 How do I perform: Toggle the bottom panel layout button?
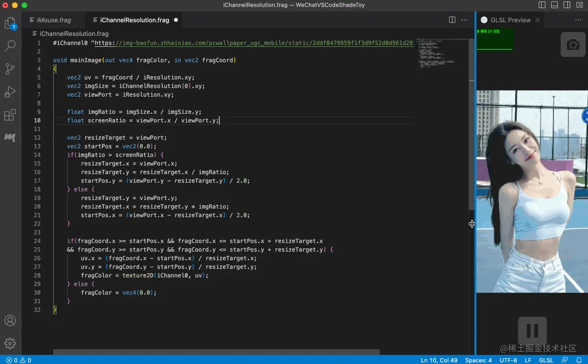[554, 5]
